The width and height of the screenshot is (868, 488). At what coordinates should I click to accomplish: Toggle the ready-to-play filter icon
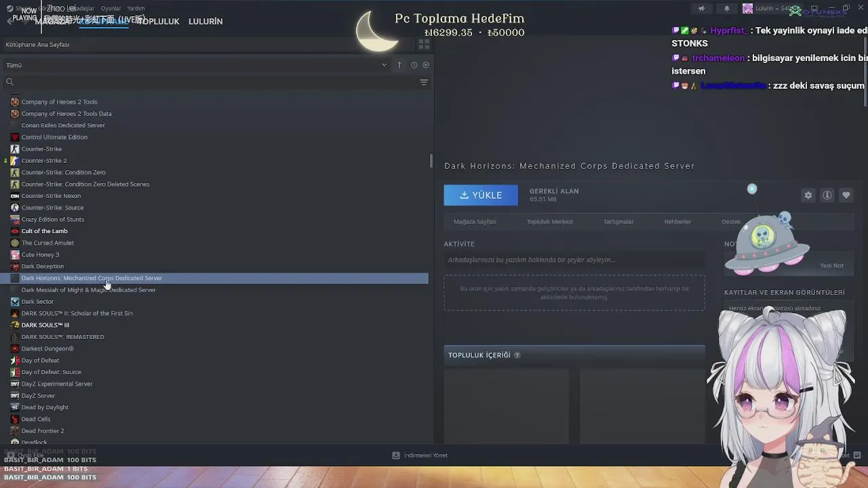(x=426, y=65)
